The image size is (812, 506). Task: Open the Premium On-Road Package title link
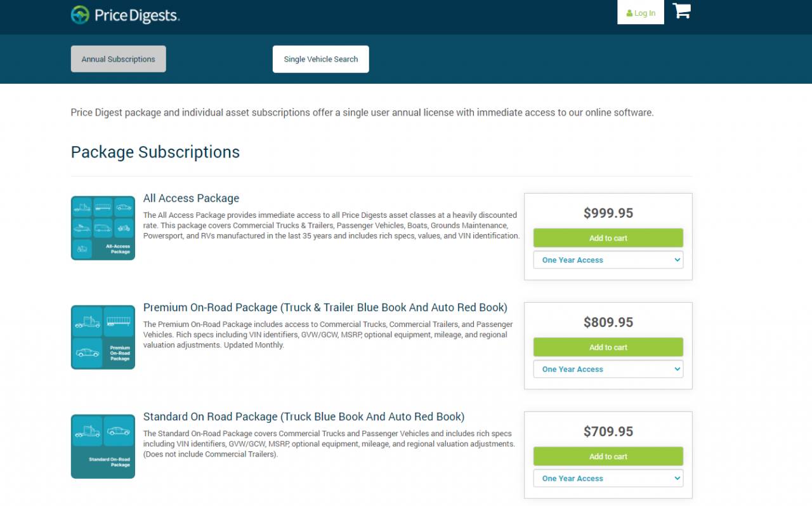[x=325, y=307]
